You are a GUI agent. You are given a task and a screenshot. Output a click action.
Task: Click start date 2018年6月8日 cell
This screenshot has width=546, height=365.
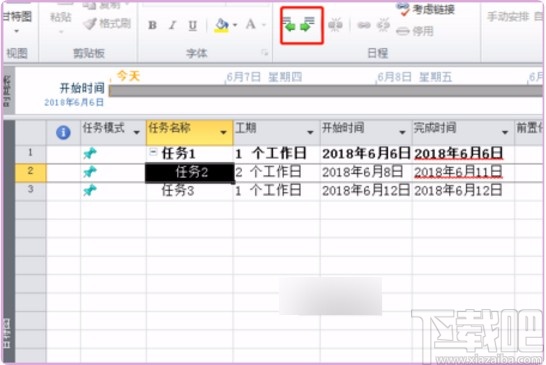point(366,172)
